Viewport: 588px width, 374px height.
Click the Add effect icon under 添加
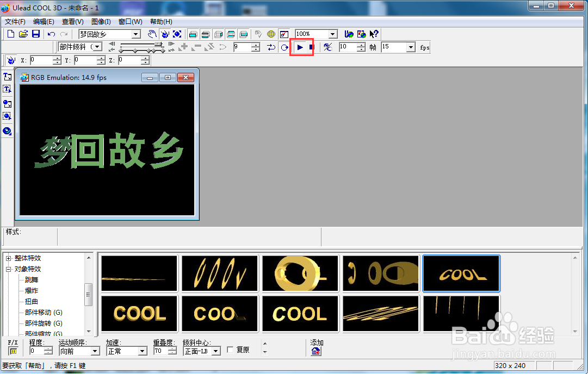click(x=315, y=352)
